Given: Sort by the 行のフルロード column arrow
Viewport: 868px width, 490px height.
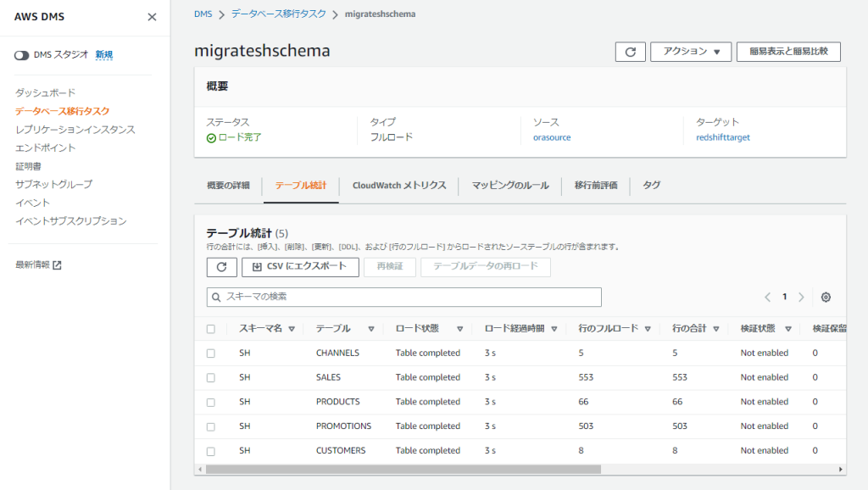Looking at the screenshot, I should click(x=647, y=329).
